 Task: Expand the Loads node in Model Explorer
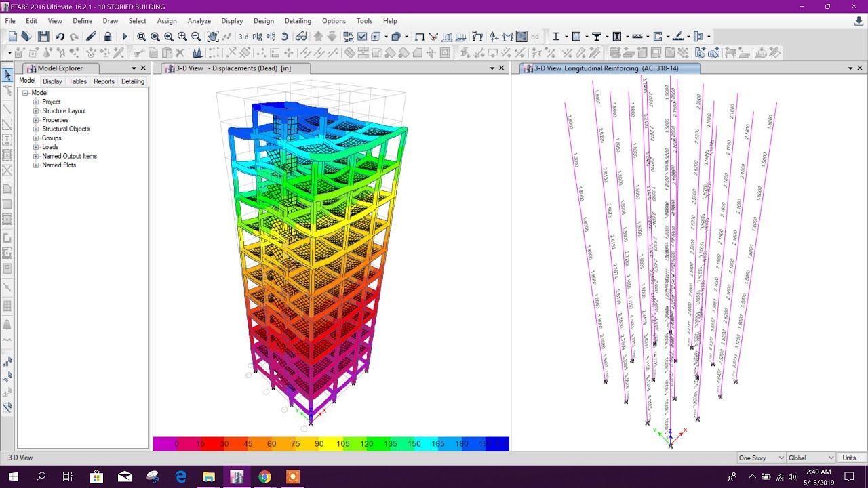35,147
